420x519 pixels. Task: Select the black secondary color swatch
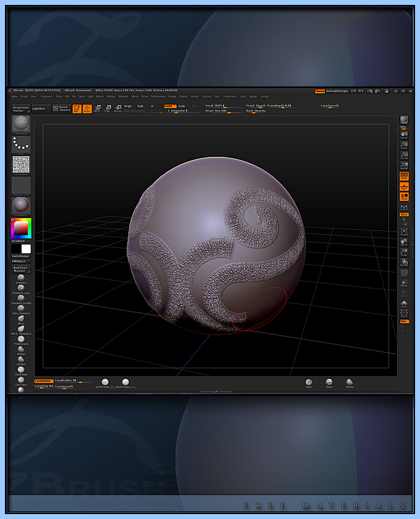16,248
